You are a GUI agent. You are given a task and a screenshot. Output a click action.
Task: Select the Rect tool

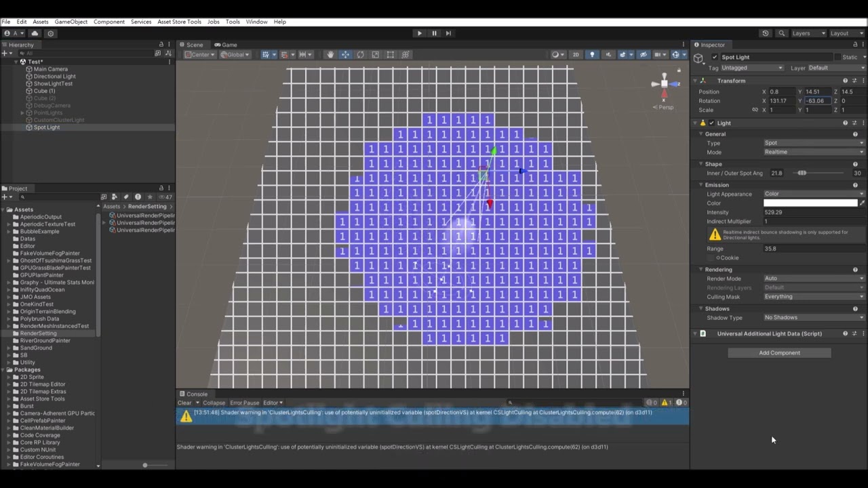click(390, 55)
